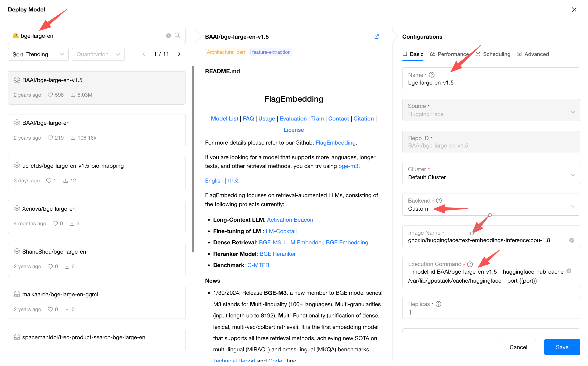
Task: Click the search magnifier icon
Action: click(x=177, y=36)
